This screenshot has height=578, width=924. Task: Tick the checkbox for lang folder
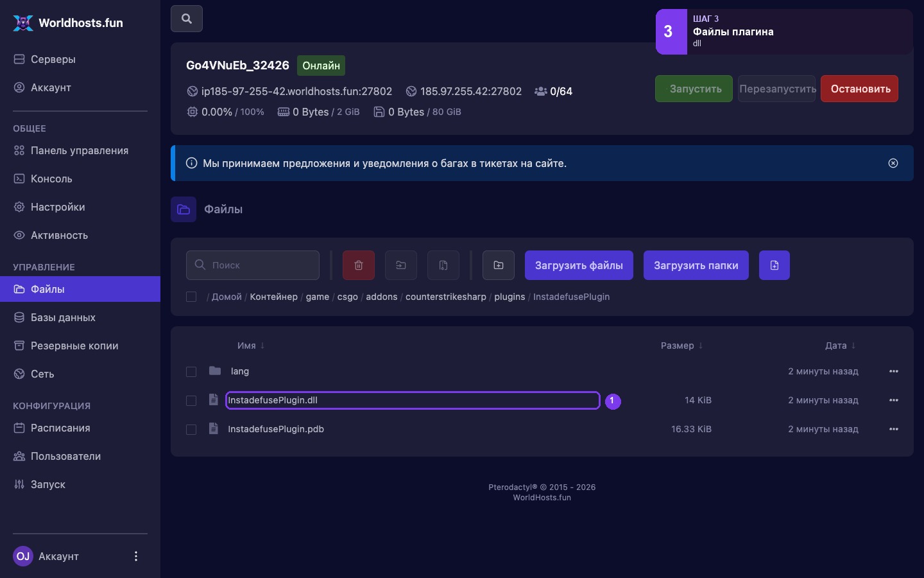point(191,371)
